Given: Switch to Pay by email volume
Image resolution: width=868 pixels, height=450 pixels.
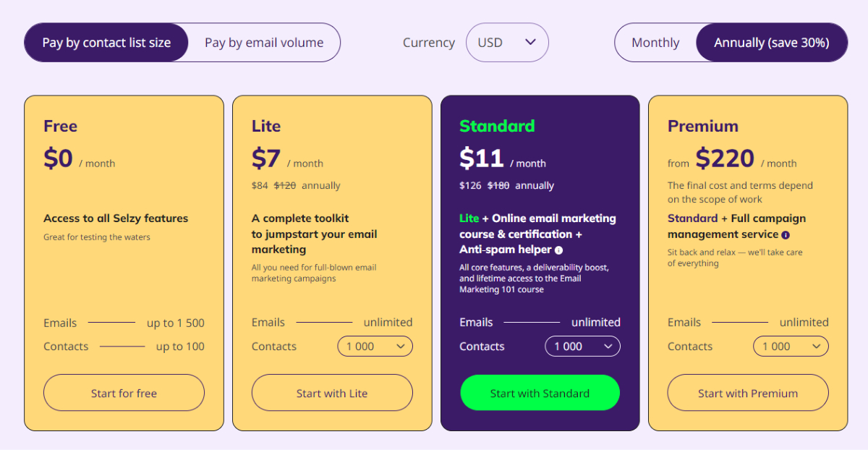Looking at the screenshot, I should [264, 43].
